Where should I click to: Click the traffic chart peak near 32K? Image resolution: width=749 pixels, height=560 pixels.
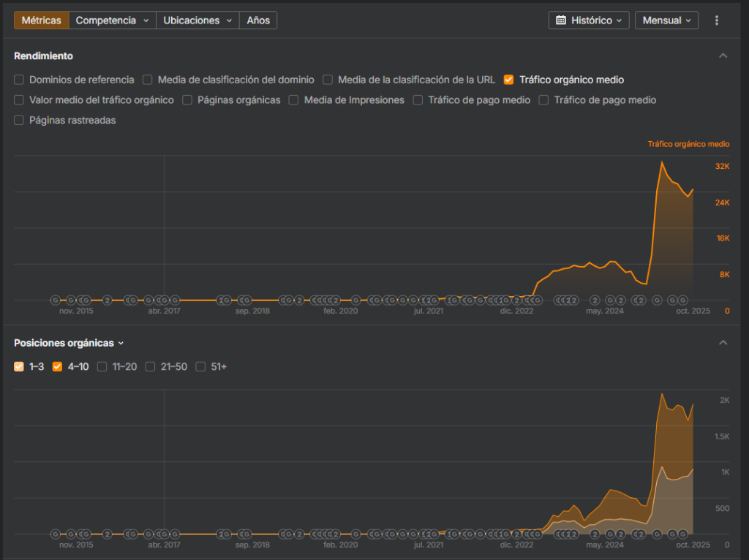coord(662,162)
